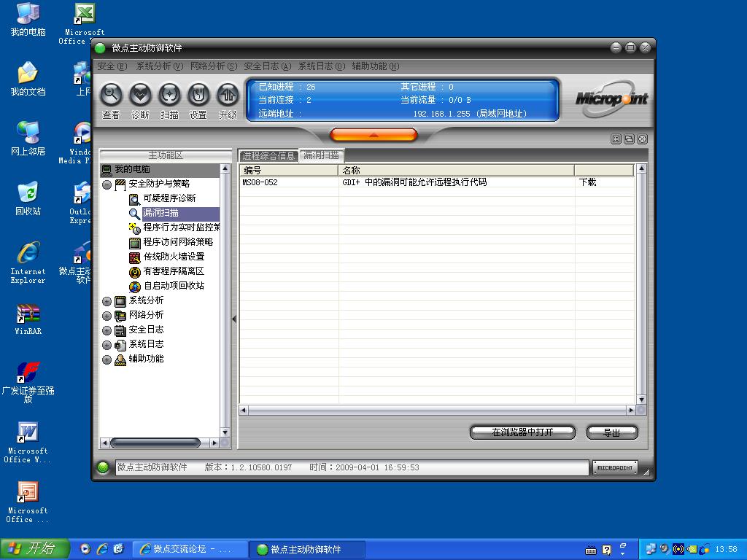
Task: Select the Internet Explorer desktop icon
Action: (x=28, y=262)
